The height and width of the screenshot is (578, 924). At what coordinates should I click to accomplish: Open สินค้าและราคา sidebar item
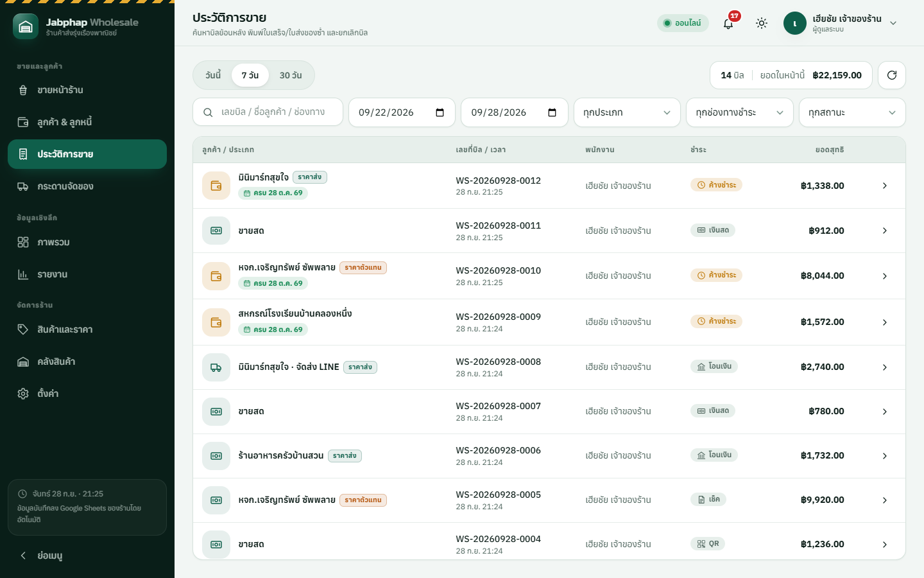[87, 329]
